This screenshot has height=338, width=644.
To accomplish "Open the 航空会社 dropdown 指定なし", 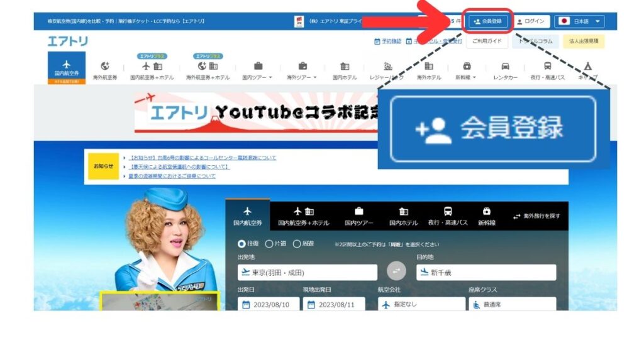I will pos(421,304).
